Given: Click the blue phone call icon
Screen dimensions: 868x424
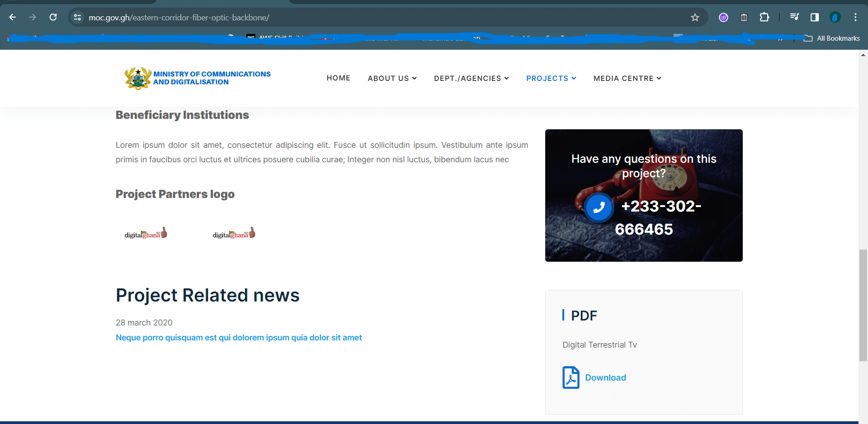Looking at the screenshot, I should click(x=599, y=207).
